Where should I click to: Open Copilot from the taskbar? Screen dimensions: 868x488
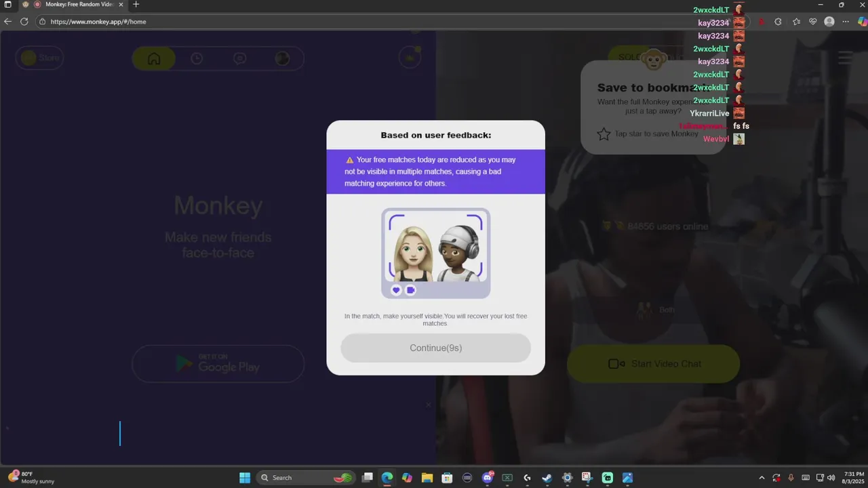pos(407,478)
